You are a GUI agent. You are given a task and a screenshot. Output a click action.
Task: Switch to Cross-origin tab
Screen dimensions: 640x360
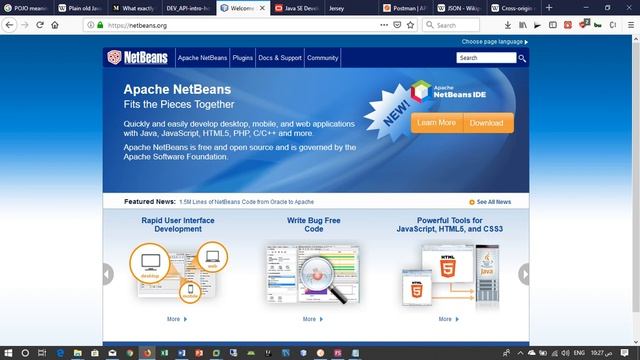tap(513, 8)
